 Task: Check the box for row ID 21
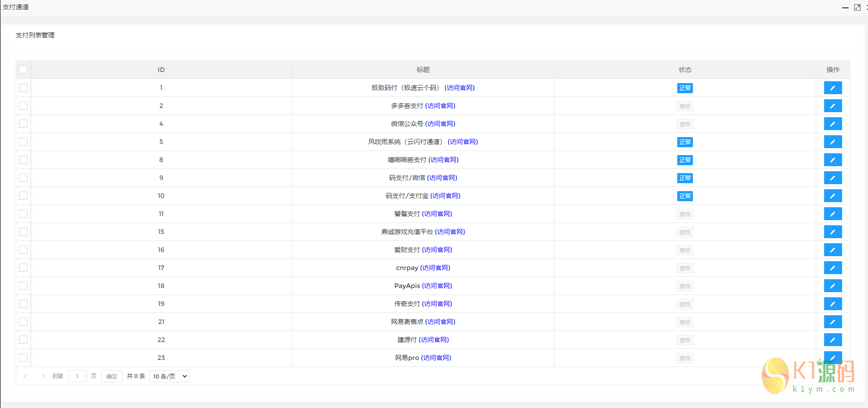point(23,322)
